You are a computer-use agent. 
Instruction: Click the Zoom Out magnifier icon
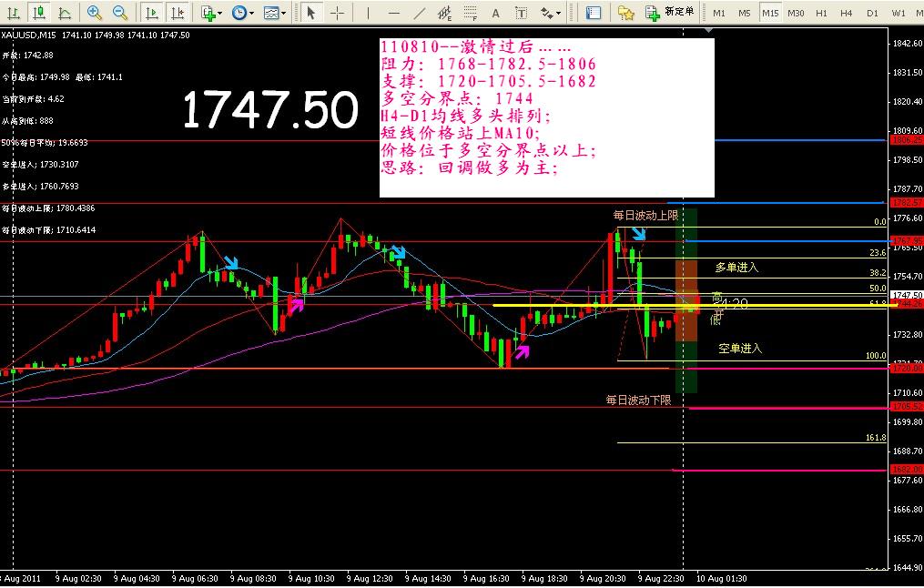120,13
